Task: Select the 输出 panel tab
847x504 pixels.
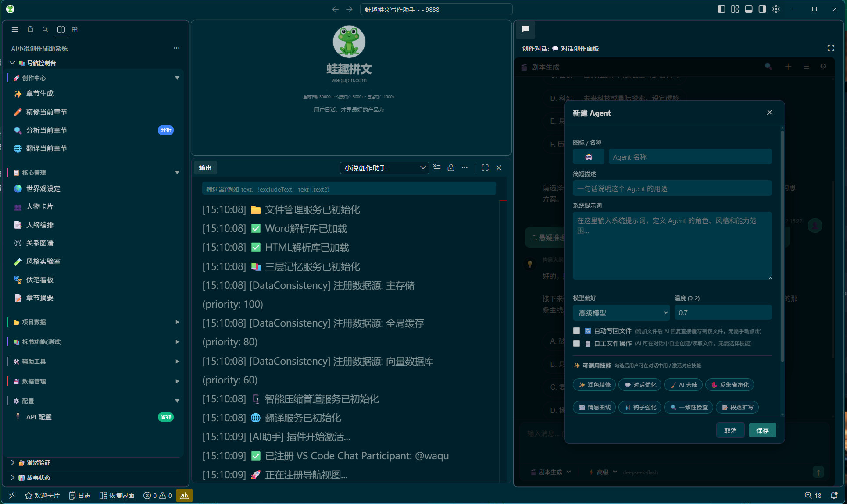Action: click(x=205, y=168)
